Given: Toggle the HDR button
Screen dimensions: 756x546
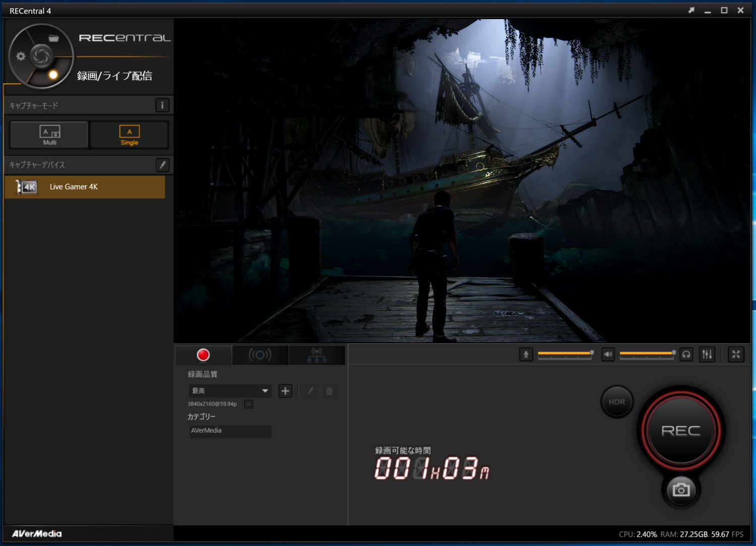Looking at the screenshot, I should 617,402.
